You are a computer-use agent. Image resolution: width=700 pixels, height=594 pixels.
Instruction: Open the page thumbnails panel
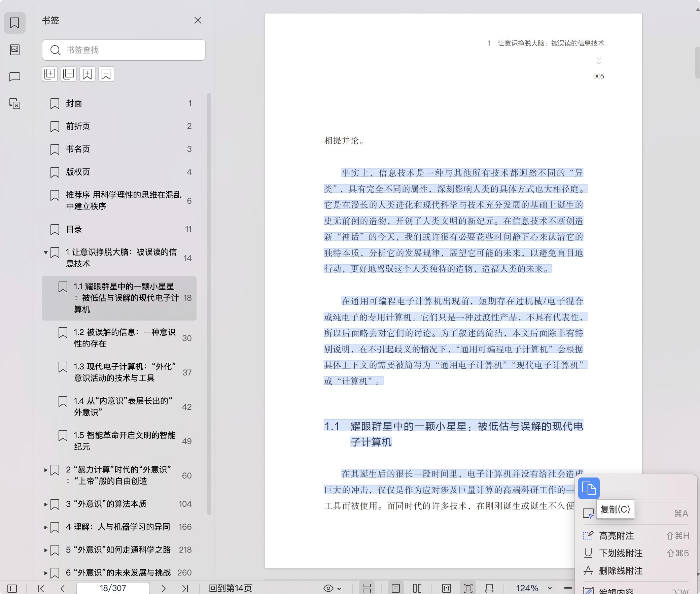[x=15, y=50]
